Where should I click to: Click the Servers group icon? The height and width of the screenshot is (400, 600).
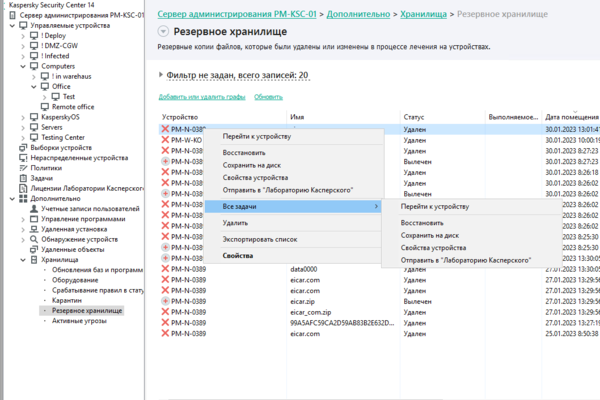34,127
